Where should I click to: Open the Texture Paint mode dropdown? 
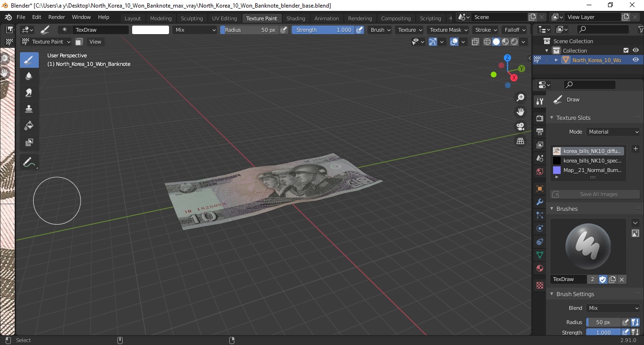[46, 42]
